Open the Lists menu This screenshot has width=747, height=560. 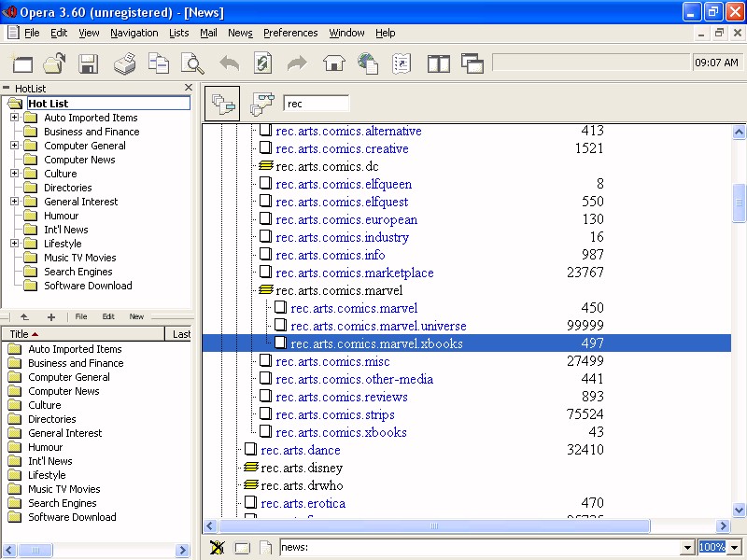tap(178, 33)
